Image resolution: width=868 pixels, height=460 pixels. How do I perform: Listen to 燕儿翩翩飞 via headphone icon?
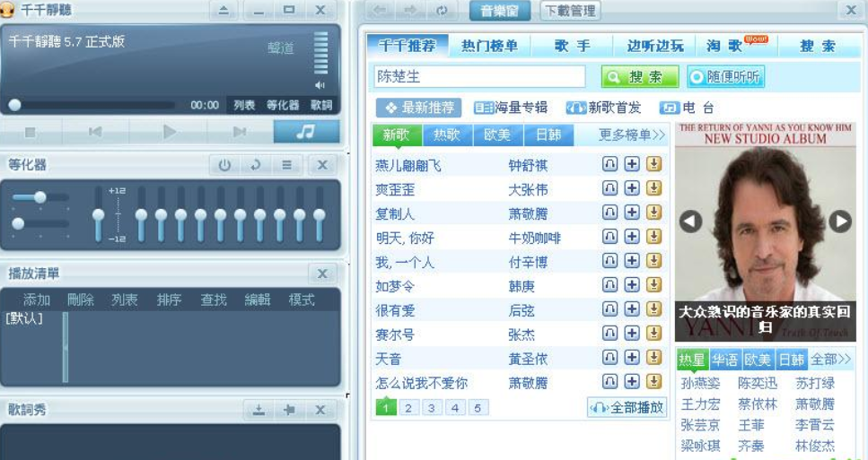coord(609,164)
